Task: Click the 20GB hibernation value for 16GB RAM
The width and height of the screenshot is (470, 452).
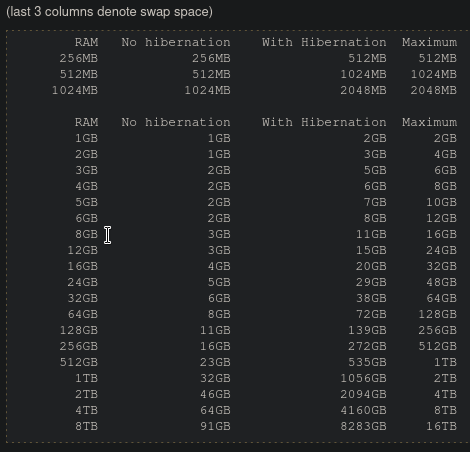Action: 371,266
